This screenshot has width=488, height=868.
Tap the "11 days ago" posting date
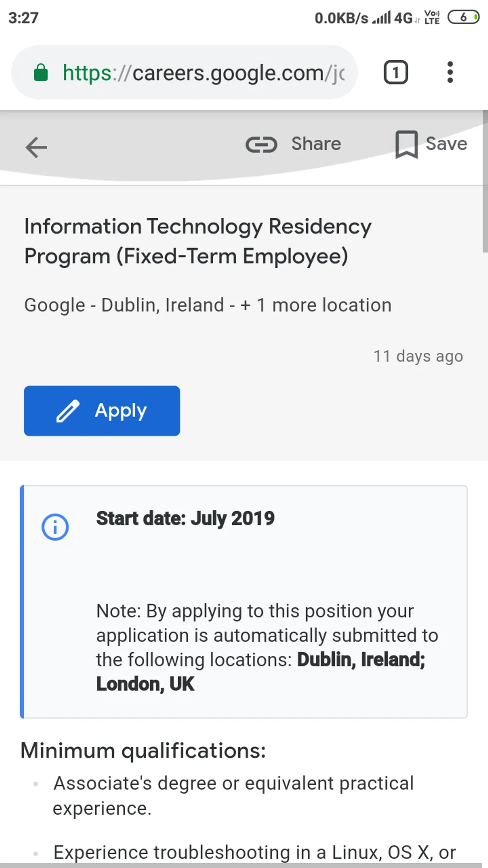[418, 356]
